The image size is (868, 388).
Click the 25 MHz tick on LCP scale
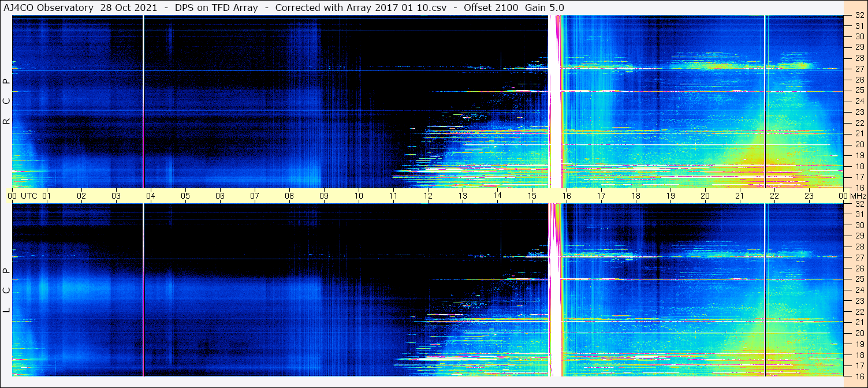coord(859,279)
